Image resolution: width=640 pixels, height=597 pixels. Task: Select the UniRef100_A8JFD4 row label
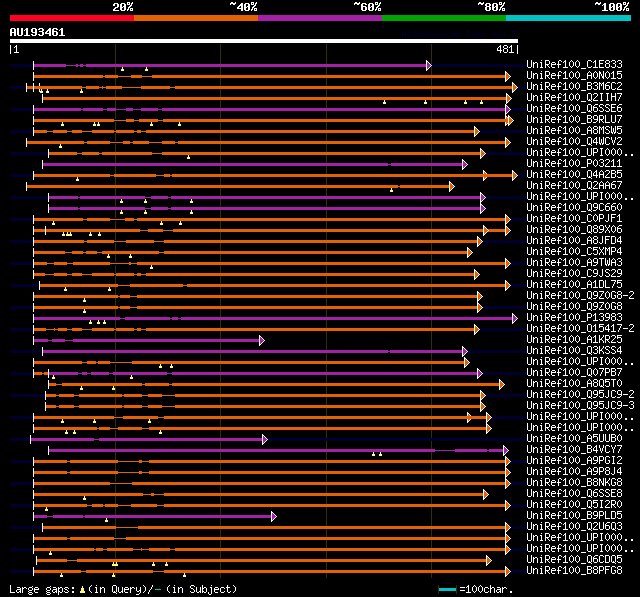coord(574,241)
